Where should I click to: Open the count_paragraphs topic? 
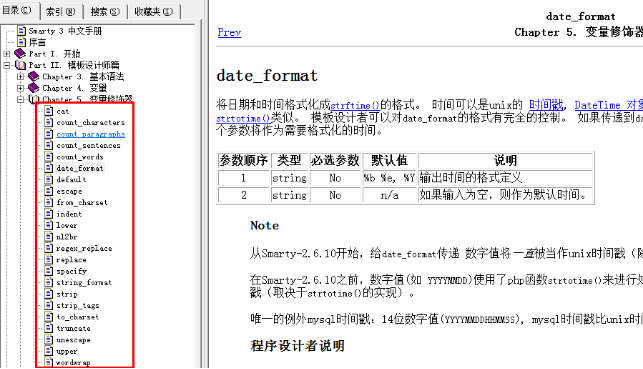click(x=91, y=134)
